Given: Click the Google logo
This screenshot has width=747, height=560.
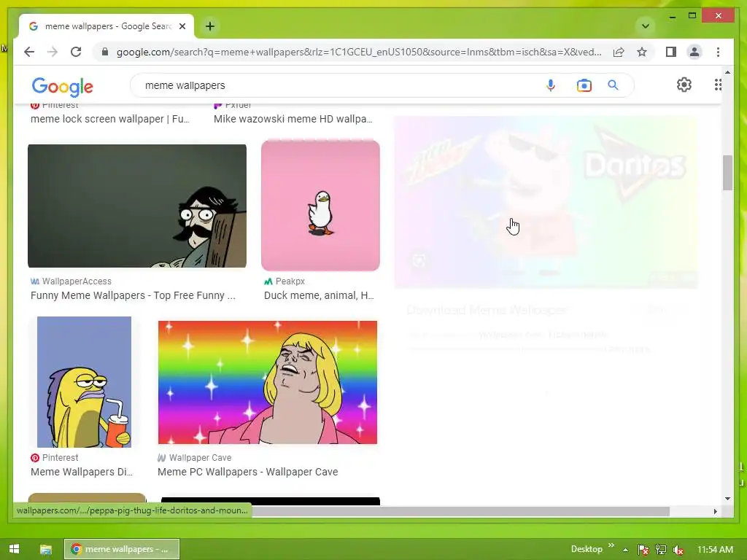Looking at the screenshot, I should pyautogui.click(x=63, y=86).
